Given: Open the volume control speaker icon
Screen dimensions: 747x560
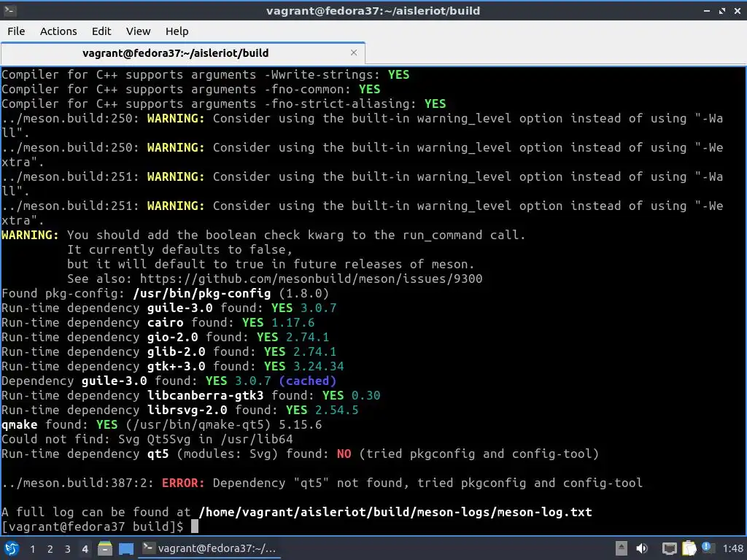Looking at the screenshot, I should pyautogui.click(x=642, y=548).
